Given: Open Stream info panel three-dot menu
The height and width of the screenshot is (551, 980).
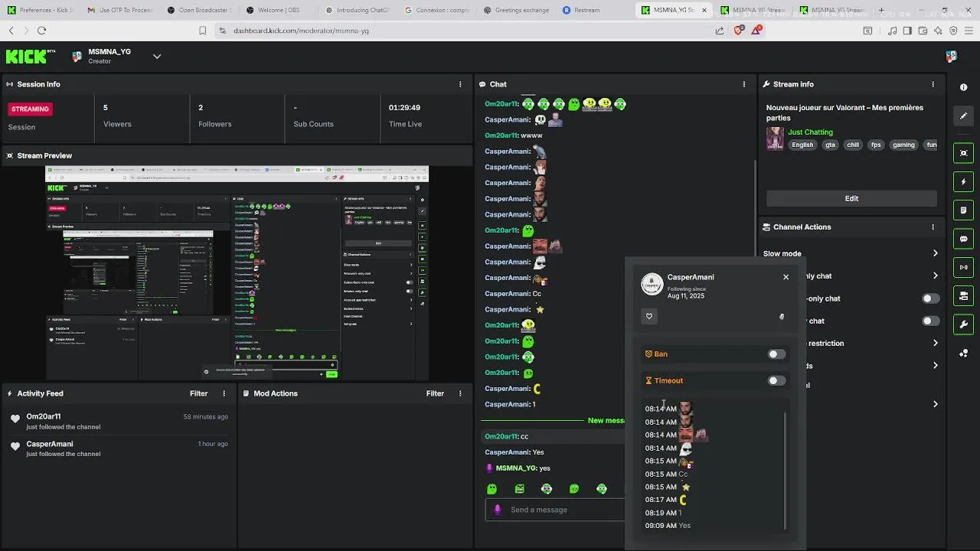Looking at the screenshot, I should [x=933, y=84].
